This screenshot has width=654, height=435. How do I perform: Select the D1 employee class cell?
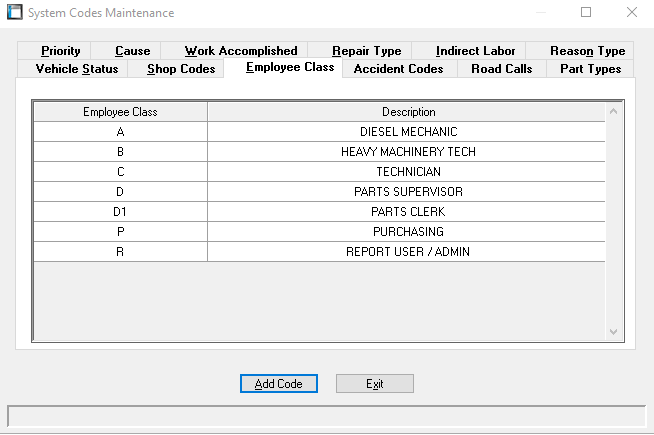click(120, 212)
